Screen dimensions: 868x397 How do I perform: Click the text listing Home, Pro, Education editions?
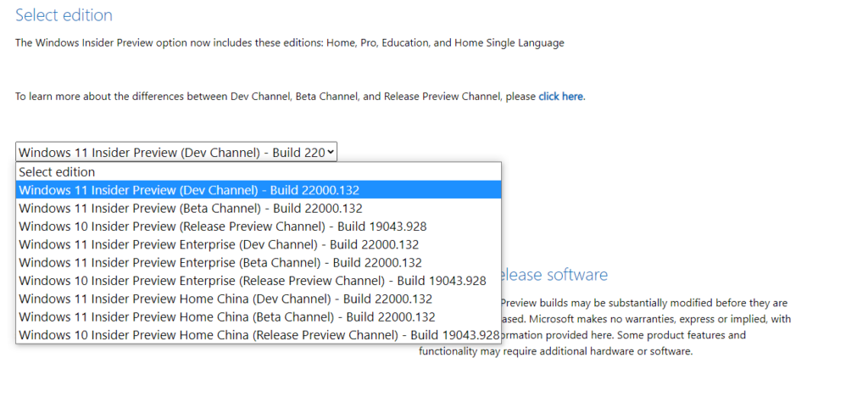tap(290, 42)
